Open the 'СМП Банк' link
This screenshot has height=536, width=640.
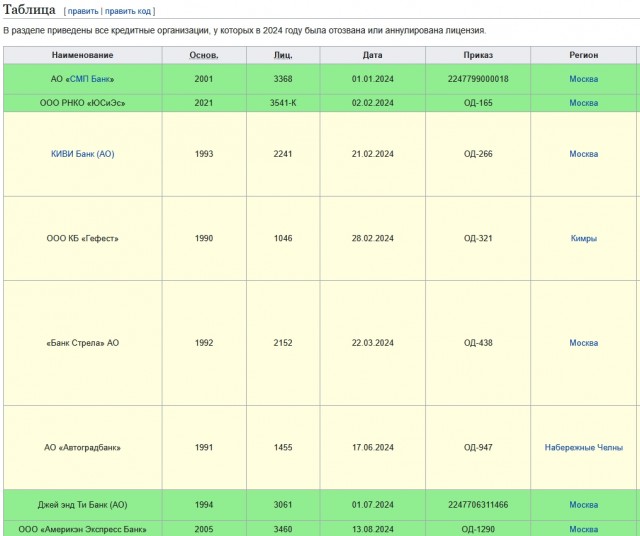90,79
